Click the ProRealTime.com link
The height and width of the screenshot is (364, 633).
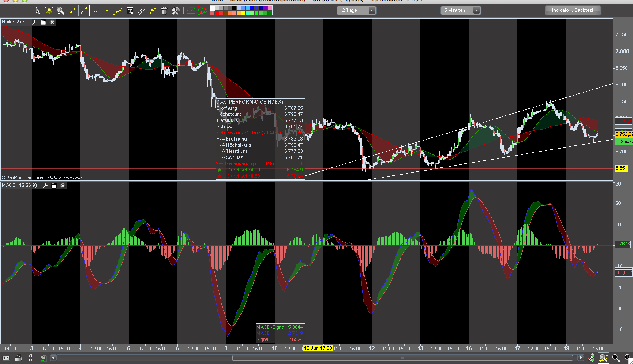coord(25,178)
